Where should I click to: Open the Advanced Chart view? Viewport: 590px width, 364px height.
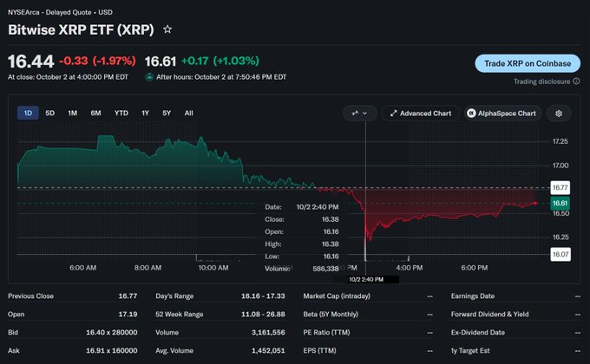[x=421, y=114]
